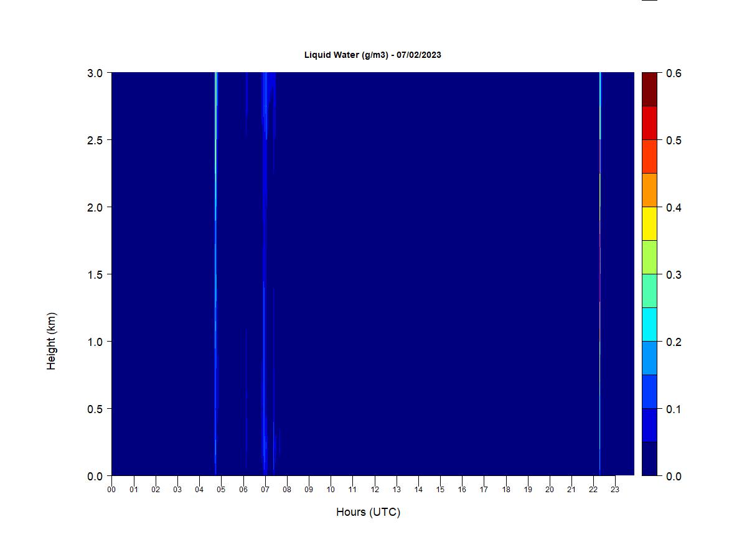Click the 0.6 colorbar scale label
Screen dimensions: 747x560
tap(674, 73)
